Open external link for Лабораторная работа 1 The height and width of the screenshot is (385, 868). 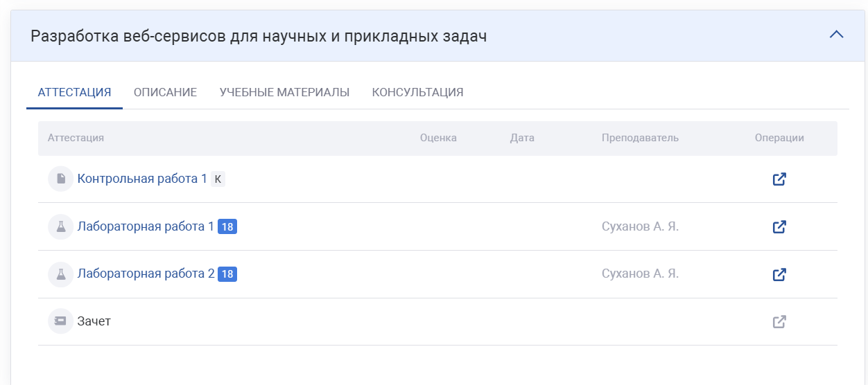point(779,227)
